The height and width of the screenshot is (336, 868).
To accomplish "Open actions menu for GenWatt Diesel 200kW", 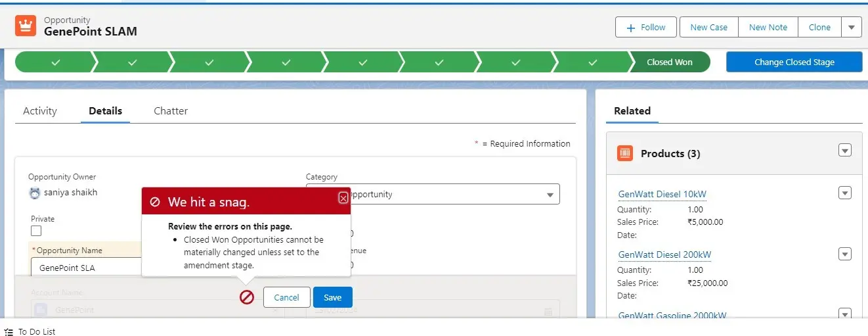I will (845, 254).
